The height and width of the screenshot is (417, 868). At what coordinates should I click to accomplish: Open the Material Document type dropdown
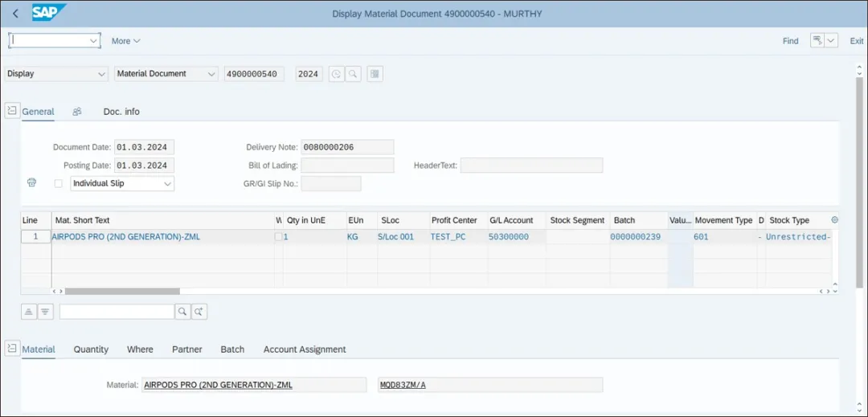[211, 74]
